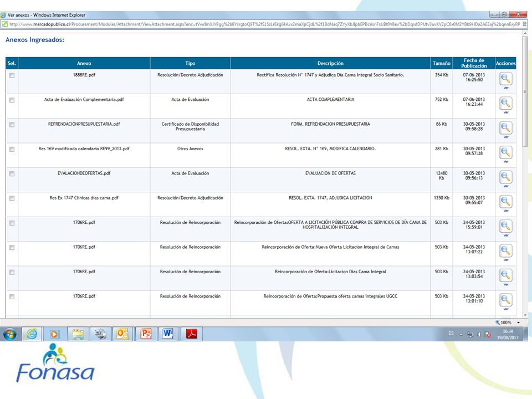View 1706RE.pdf published at 15:59:01
532x399 pixels.
(x=505, y=226)
